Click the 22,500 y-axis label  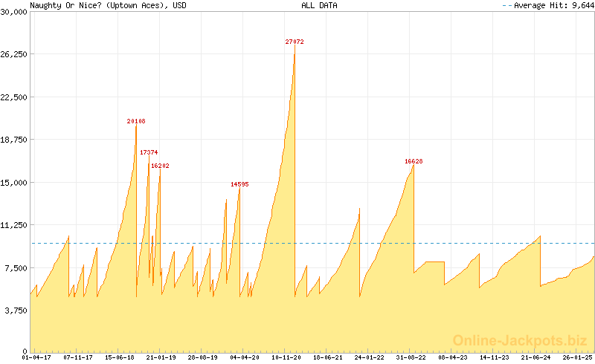click(14, 97)
